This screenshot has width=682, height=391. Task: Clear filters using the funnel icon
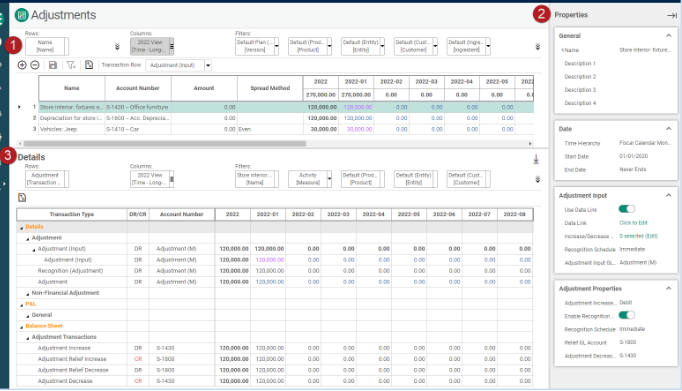click(x=71, y=65)
